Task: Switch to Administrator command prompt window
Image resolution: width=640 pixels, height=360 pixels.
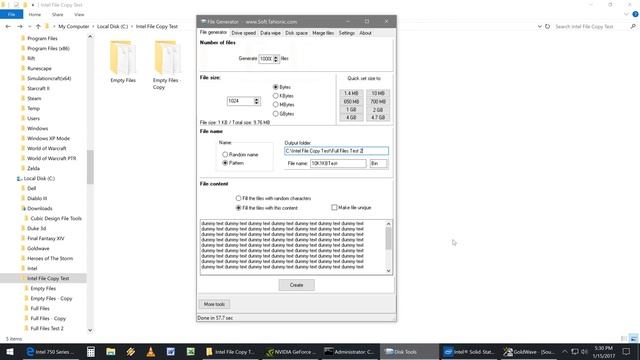Action: click(349, 351)
